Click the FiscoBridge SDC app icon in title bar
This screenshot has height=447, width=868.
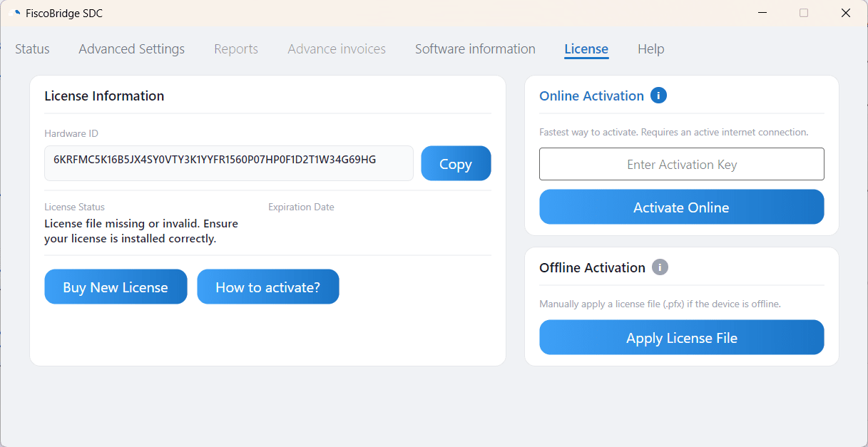coord(15,13)
